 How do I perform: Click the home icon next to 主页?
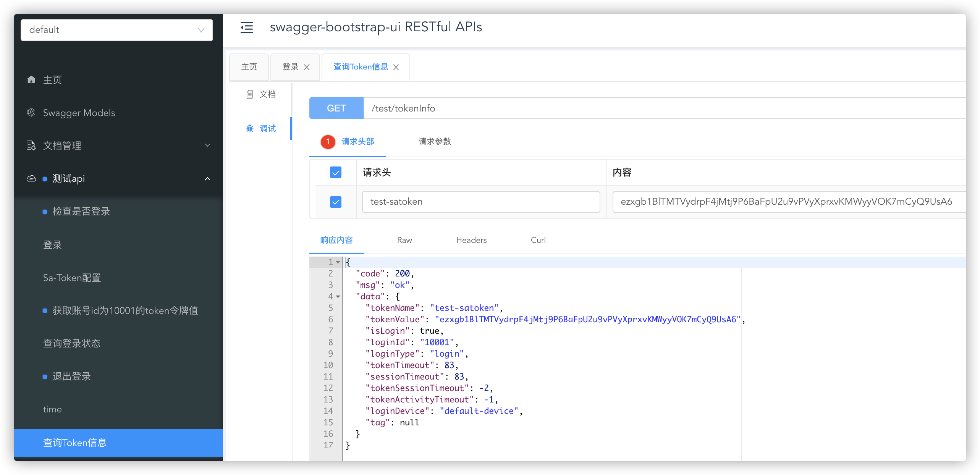click(32, 80)
